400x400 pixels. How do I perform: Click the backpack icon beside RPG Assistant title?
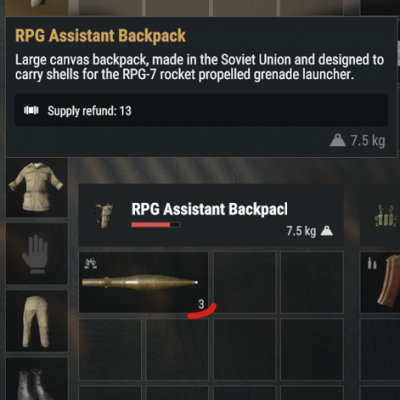click(103, 215)
